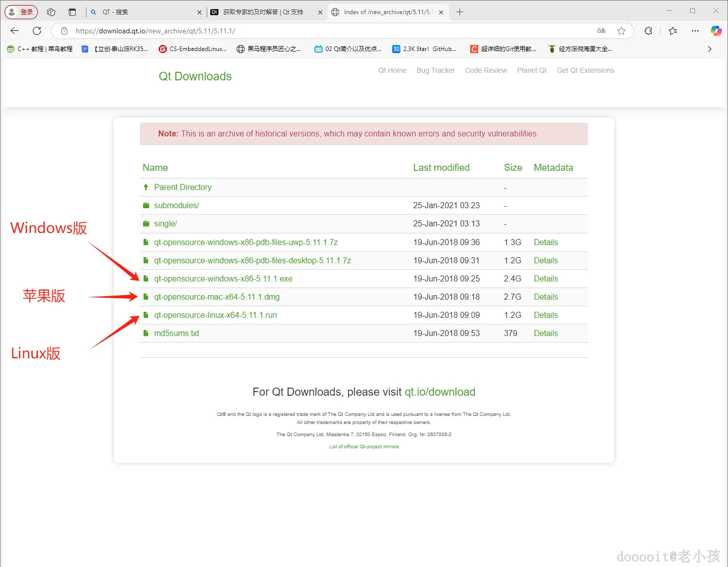The image size is (728, 567).
Task: View Details for the pdb-files-uwp archive
Action: point(546,243)
